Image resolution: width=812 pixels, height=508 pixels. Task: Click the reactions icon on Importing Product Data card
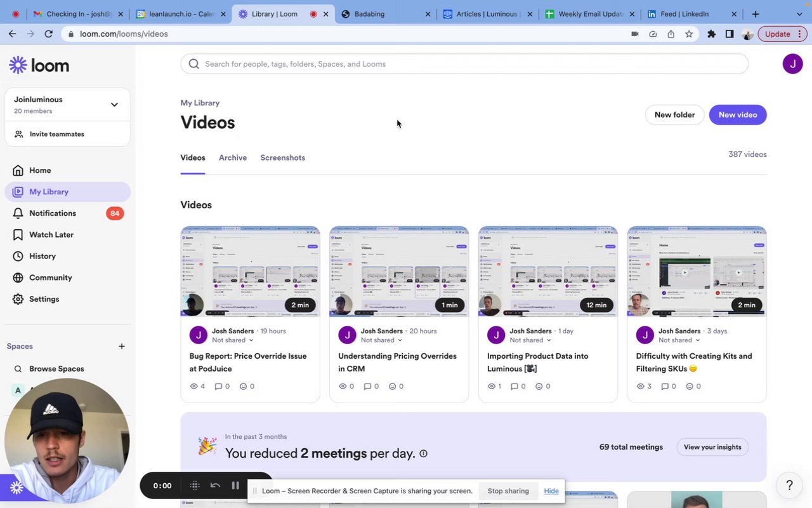click(539, 386)
